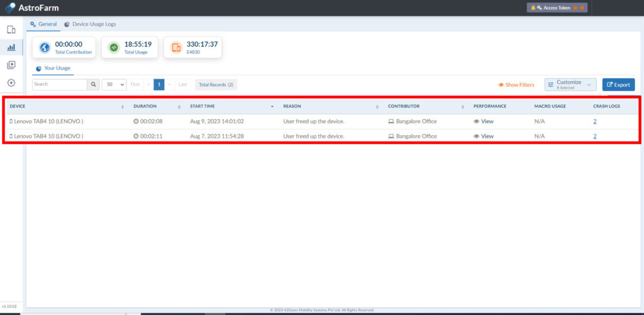
Task: Open crash logs link 2 in Aug 9 row
Action: 595,121
